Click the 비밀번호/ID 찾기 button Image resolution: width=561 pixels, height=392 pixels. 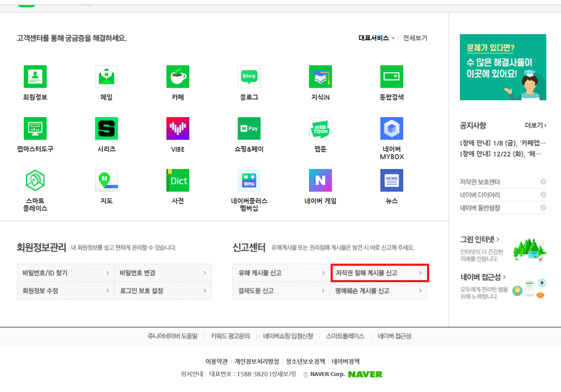point(66,273)
